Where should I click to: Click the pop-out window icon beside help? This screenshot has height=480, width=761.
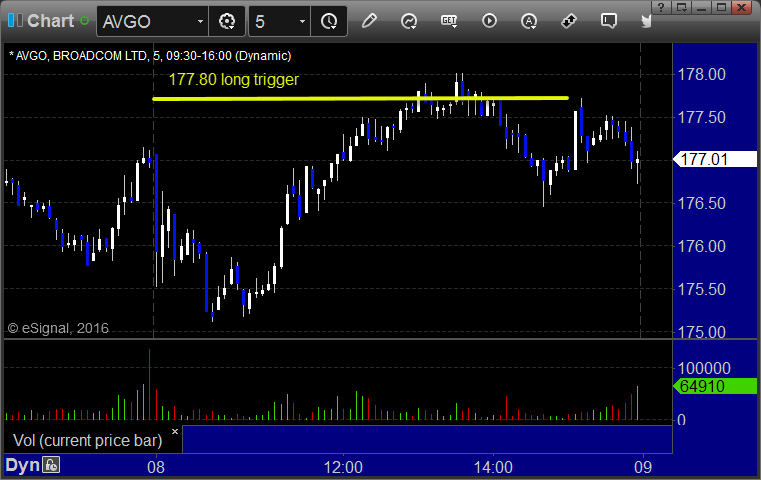(x=681, y=7)
